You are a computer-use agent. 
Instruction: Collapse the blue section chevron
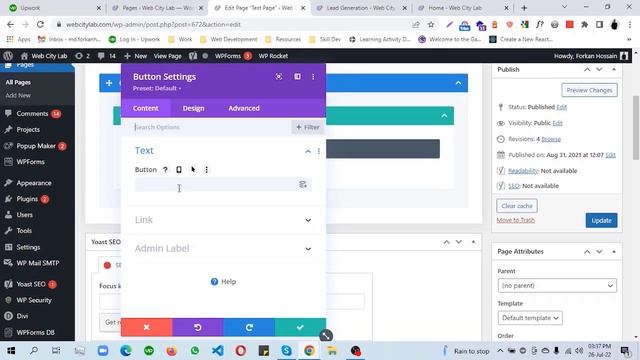(x=458, y=83)
